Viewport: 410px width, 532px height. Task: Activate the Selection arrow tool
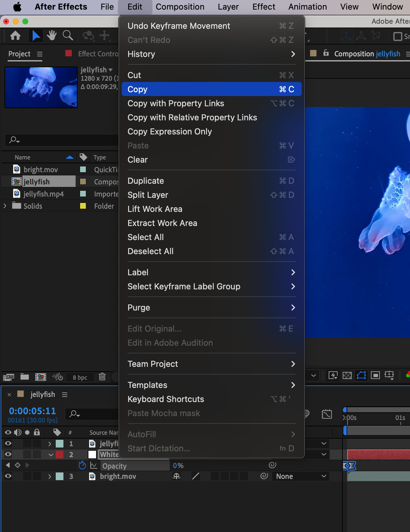click(36, 36)
